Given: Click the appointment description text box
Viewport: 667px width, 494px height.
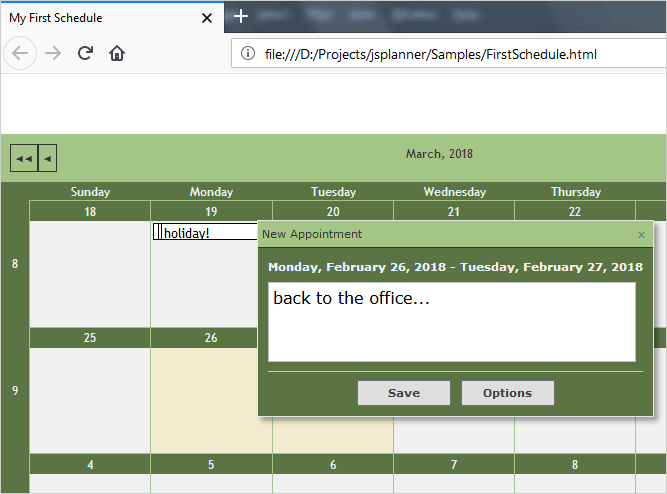Looking at the screenshot, I should (x=451, y=321).
